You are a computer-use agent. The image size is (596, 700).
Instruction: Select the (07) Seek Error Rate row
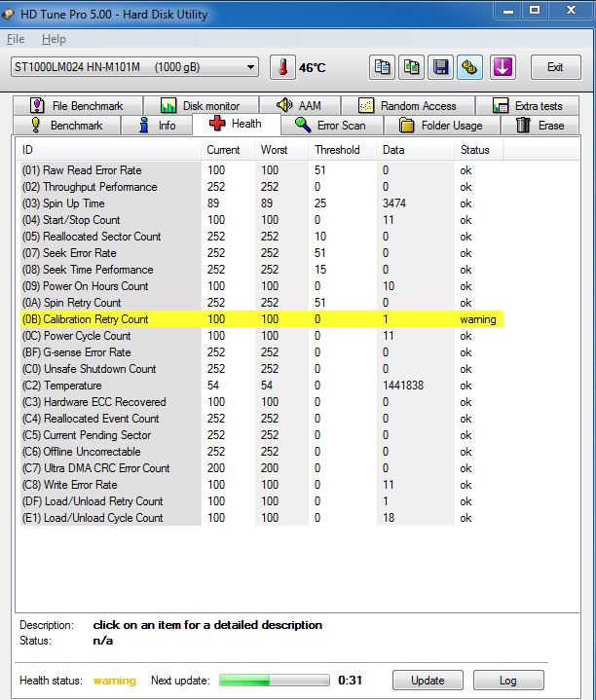pyautogui.click(x=262, y=253)
